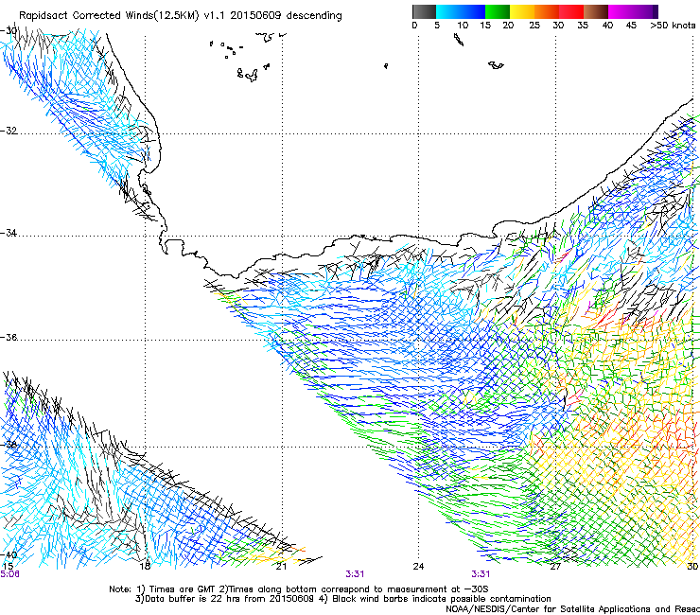700x615 pixels.
Task: Click the brown 35-40 knots legend segment
Action: (596, 11)
